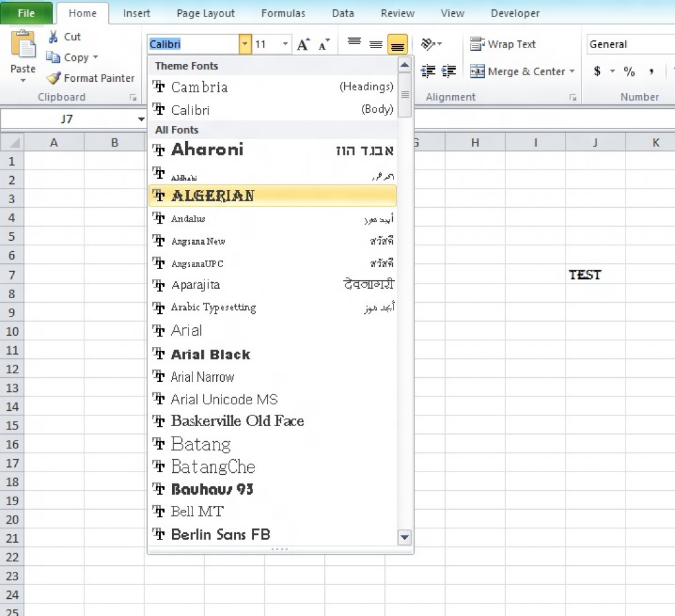Select ALGERIAN from the font list
675x616 pixels.
click(x=211, y=196)
